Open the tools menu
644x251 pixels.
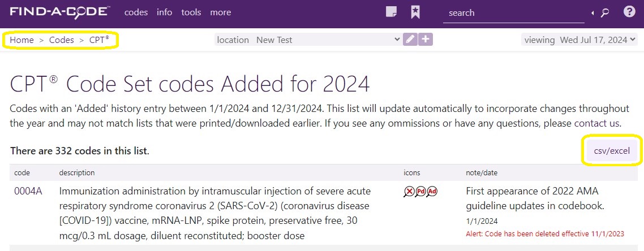[x=191, y=12]
